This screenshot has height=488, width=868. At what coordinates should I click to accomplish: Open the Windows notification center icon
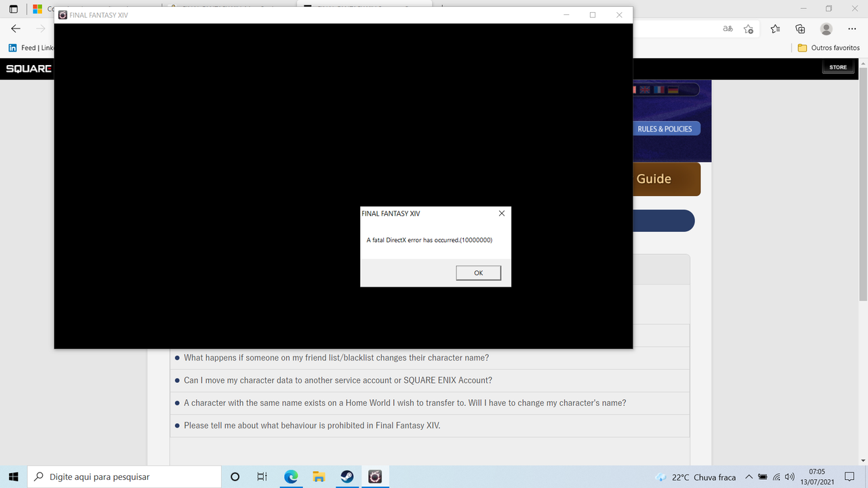(x=850, y=477)
